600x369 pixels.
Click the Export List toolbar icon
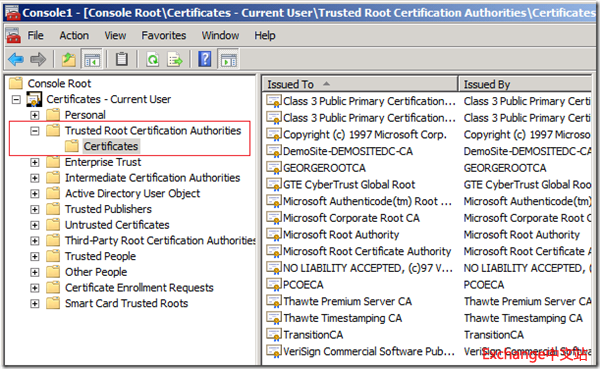pyautogui.click(x=175, y=59)
